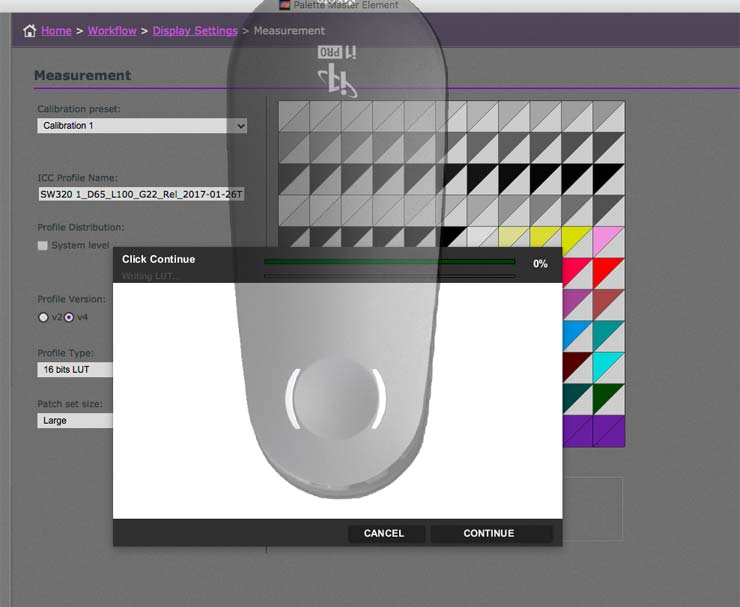Viewport: 740px width, 607px height.
Task: Click the pink color patch
Action: (609, 242)
